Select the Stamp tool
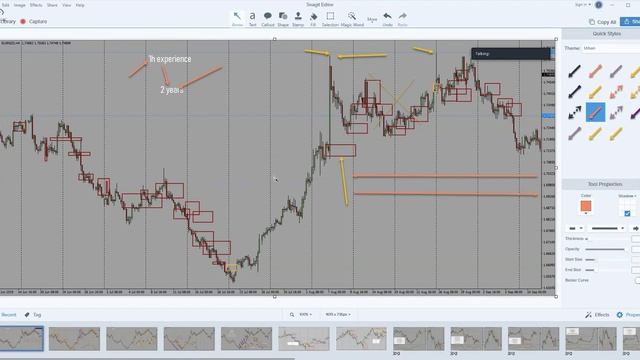 coord(298,19)
